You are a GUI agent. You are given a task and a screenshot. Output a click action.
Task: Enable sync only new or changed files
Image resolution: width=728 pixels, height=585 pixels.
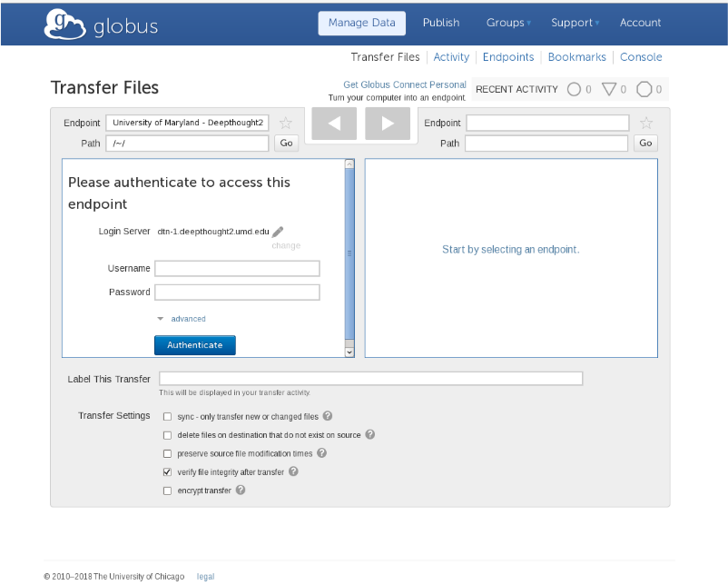click(x=167, y=417)
